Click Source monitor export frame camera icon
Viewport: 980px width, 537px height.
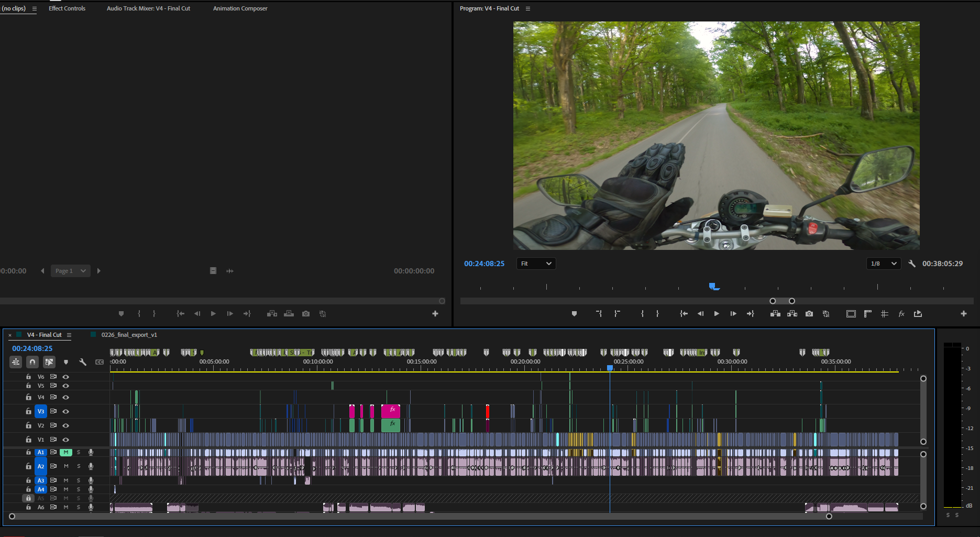tap(306, 314)
